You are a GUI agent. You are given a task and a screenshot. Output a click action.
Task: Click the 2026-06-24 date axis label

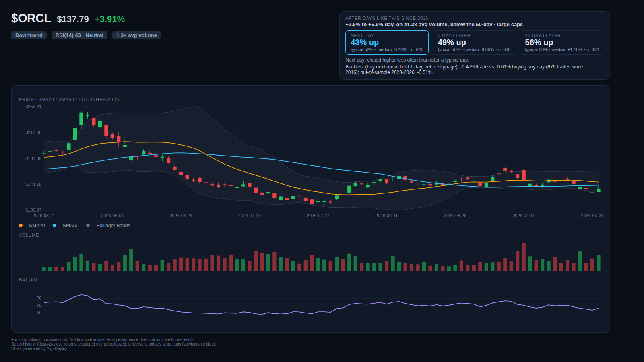pos(181,216)
